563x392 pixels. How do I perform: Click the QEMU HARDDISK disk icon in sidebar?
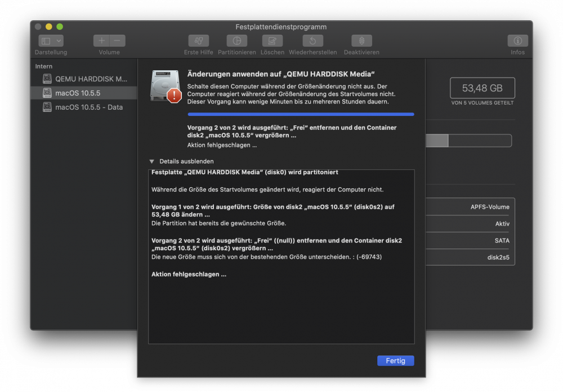47,79
